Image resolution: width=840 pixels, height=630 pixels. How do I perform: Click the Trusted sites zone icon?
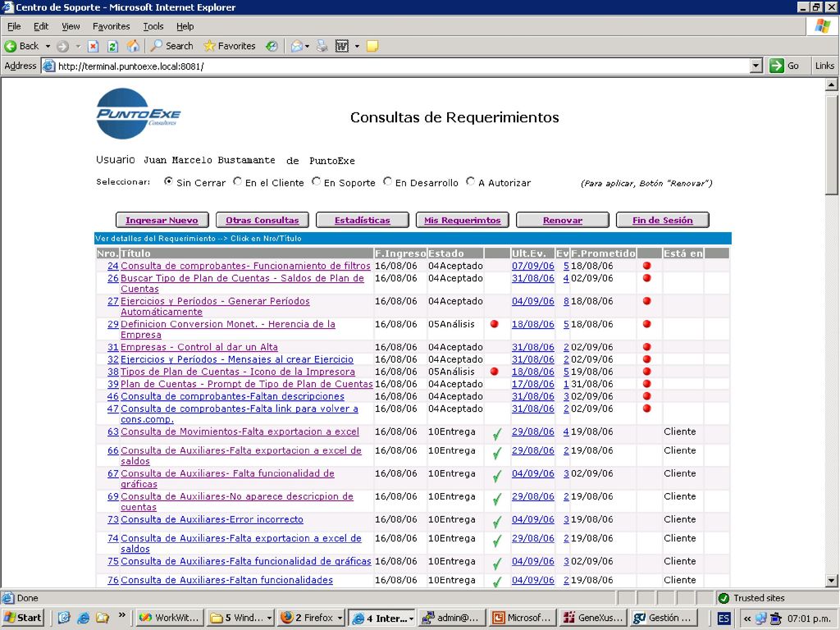pyautogui.click(x=724, y=598)
